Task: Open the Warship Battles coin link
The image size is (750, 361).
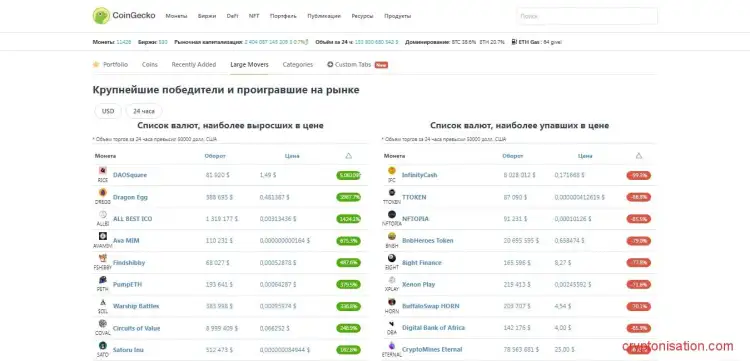Action: pyautogui.click(x=136, y=306)
